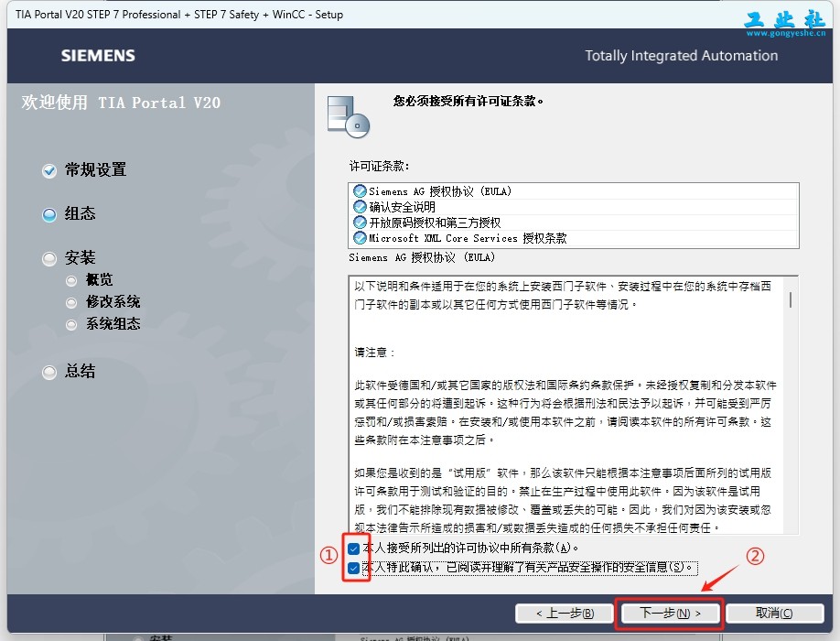Image resolution: width=840 pixels, height=641 pixels.
Task: Select Microsoft XML Core Services 授权条款 entry
Action: pyautogui.click(x=573, y=238)
